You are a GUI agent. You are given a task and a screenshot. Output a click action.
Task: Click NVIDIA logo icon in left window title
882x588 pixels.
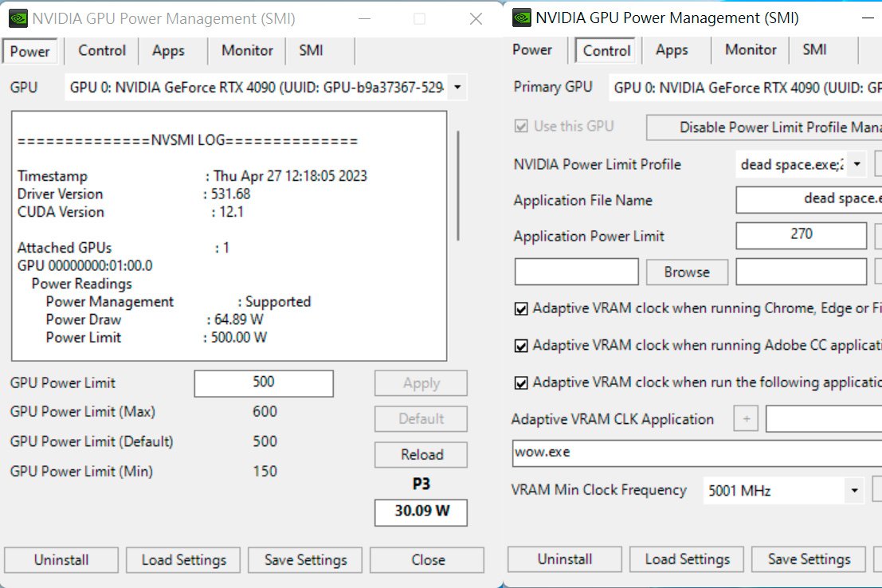point(18,18)
